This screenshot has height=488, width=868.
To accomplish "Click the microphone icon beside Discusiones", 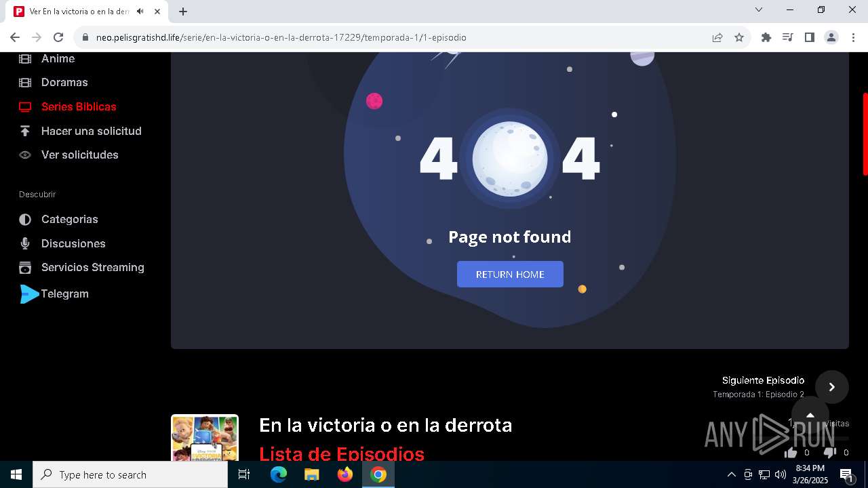I will (x=25, y=243).
